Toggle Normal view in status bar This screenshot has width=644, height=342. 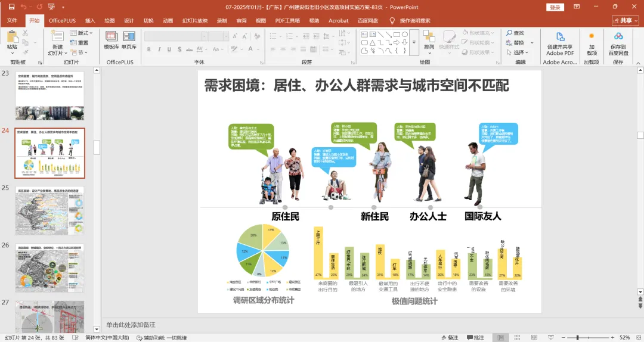(x=501, y=337)
